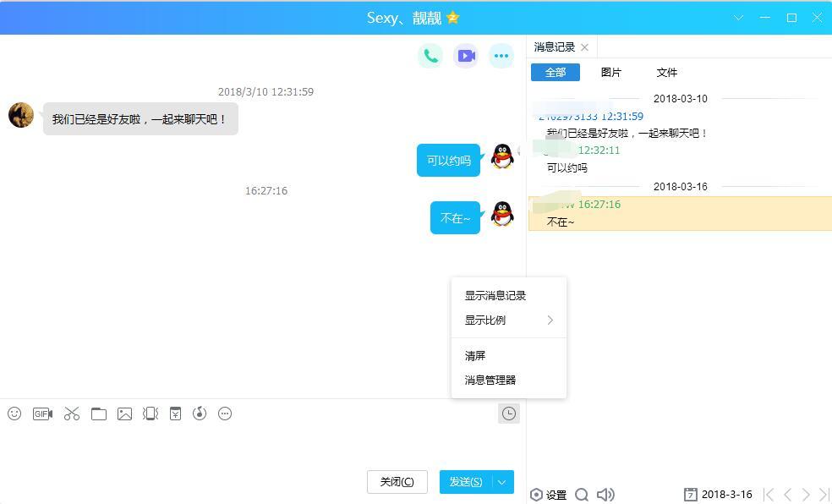Click the speaker sound icon in history panel
Screen dimensions: 832x504
605,495
